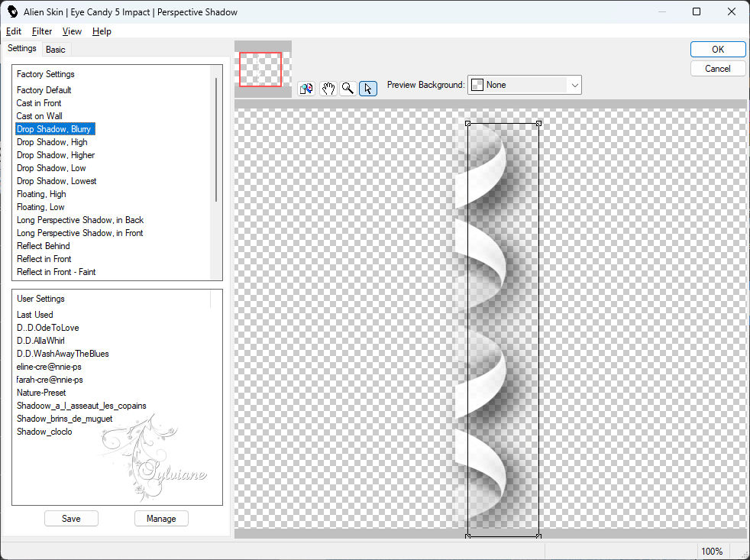Select the zoom magnifier tool
Image resolution: width=750 pixels, height=560 pixels.
coord(348,89)
